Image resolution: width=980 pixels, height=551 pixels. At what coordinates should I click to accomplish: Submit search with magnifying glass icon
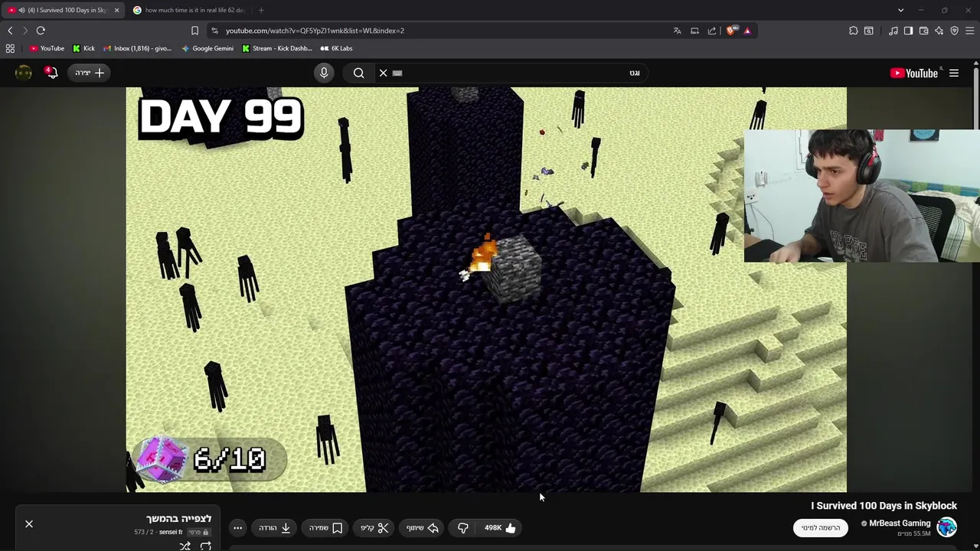(x=358, y=73)
